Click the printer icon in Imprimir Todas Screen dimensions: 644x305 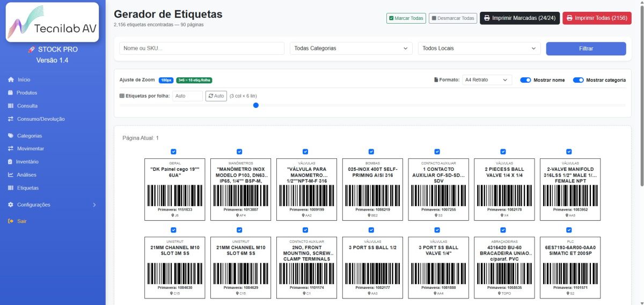pos(569,18)
